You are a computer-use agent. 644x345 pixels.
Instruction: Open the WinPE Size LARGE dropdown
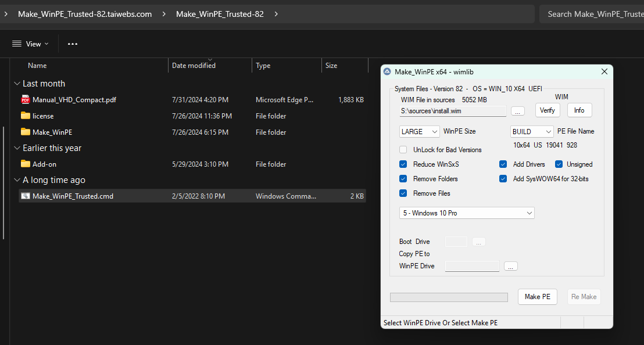419,132
